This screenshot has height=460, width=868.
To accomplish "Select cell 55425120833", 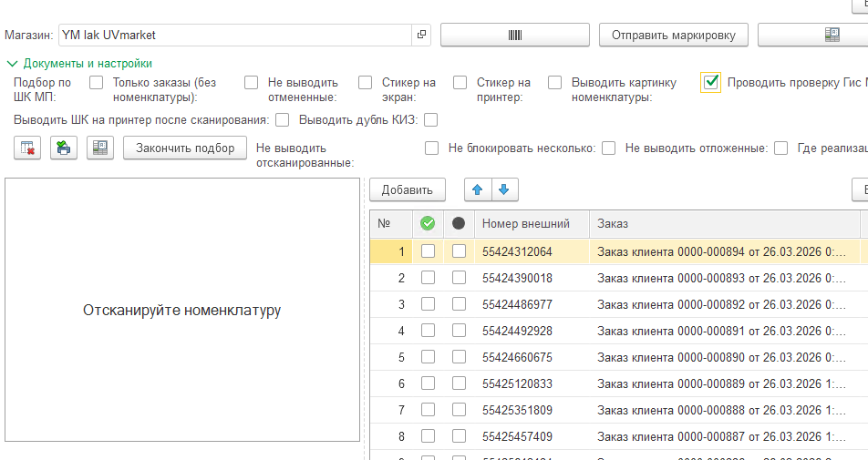I will [532, 383].
